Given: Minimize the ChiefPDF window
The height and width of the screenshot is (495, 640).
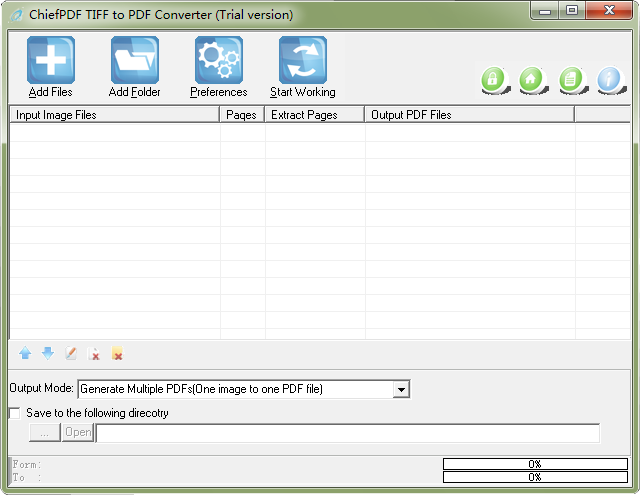Looking at the screenshot, I should 545,11.
